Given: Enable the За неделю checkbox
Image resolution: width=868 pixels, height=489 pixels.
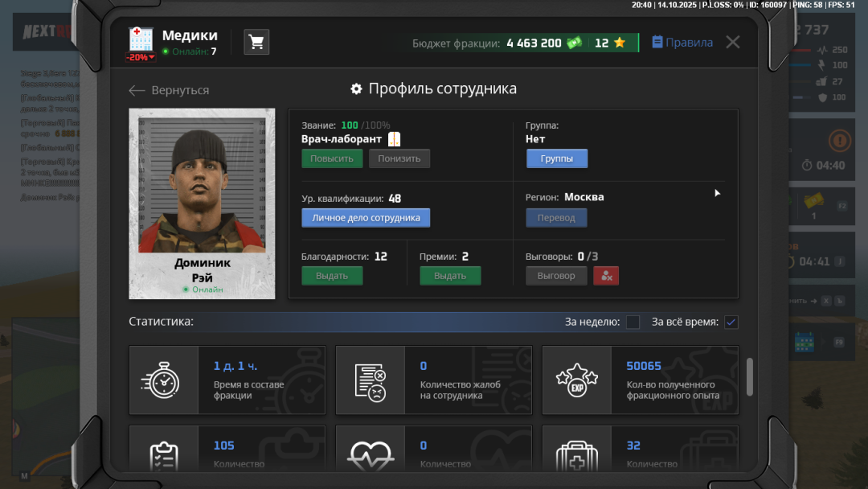Looking at the screenshot, I should click(x=633, y=322).
